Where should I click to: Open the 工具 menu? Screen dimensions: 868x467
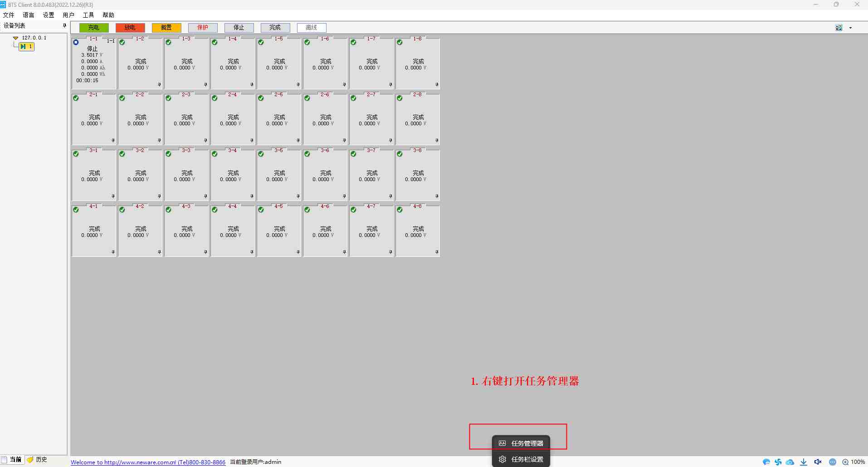(x=88, y=15)
